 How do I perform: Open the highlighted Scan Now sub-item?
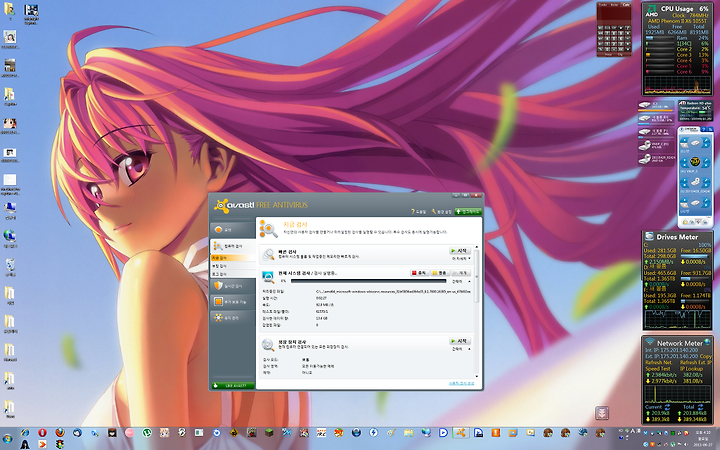click(233, 258)
